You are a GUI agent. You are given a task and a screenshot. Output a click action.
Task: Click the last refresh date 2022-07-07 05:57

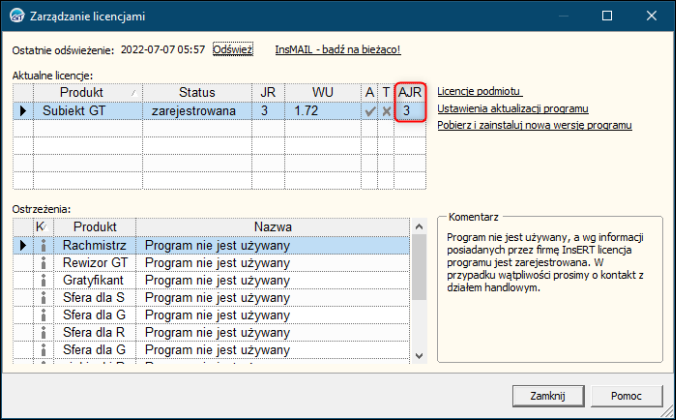(163, 50)
